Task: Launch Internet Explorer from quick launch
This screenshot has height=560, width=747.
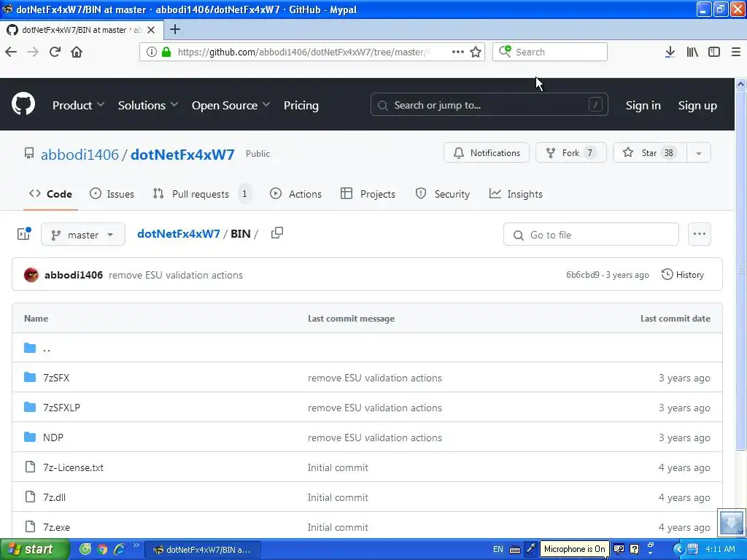Action: (x=119, y=550)
